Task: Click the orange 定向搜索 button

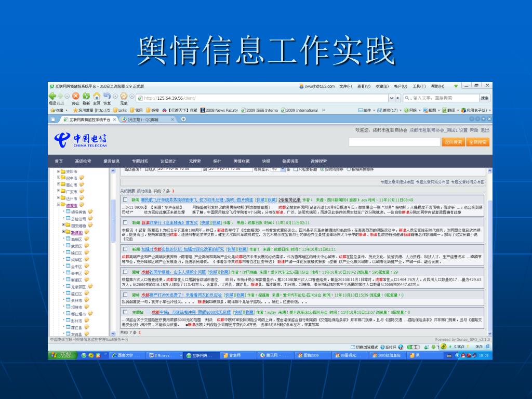Action: (x=453, y=142)
